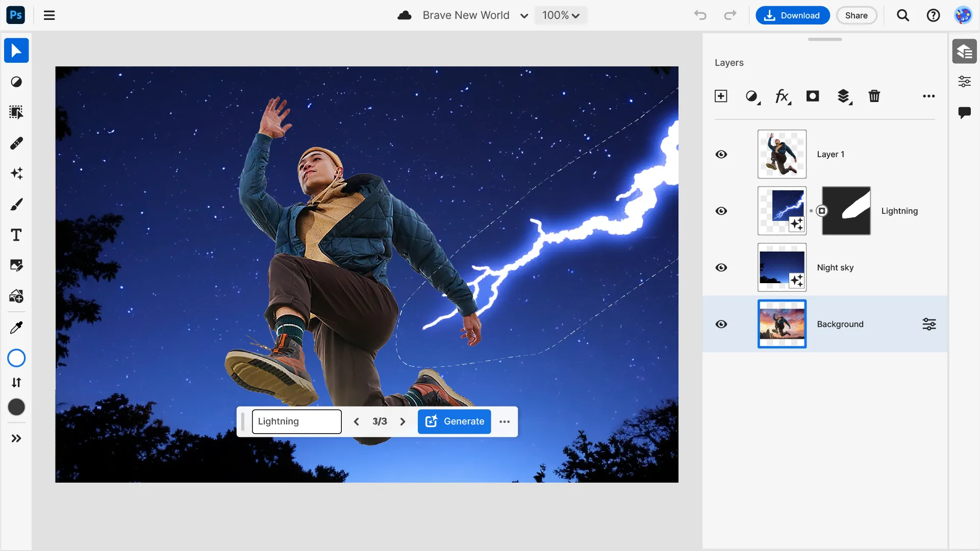The width and height of the screenshot is (980, 551).
Task: Open the main hamburger menu
Action: click(x=49, y=15)
